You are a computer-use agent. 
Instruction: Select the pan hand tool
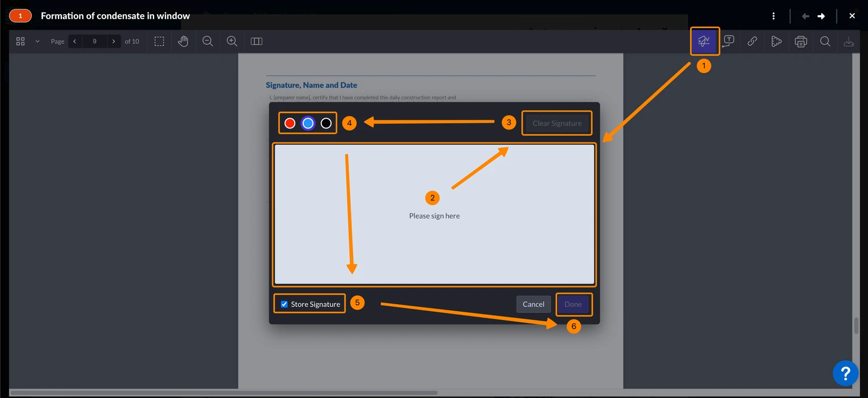183,41
